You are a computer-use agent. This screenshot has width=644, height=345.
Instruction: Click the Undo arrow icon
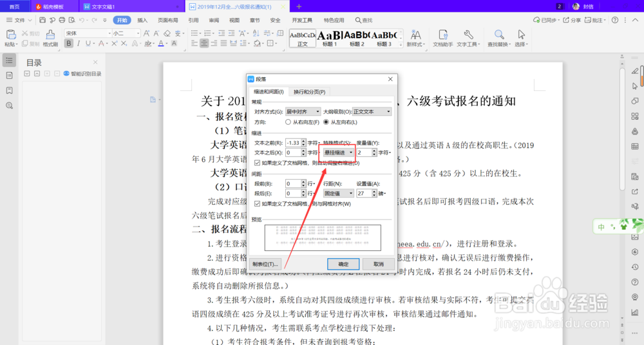click(x=82, y=20)
